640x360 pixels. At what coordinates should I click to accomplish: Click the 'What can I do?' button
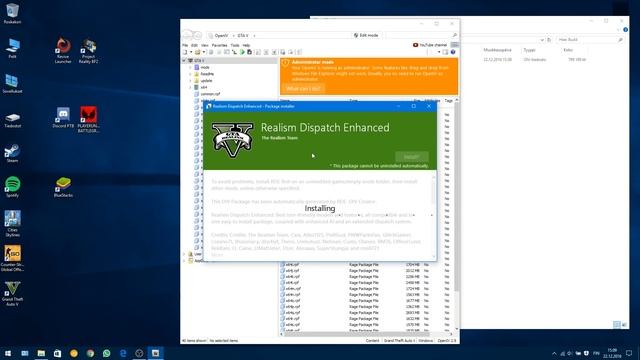click(x=303, y=89)
